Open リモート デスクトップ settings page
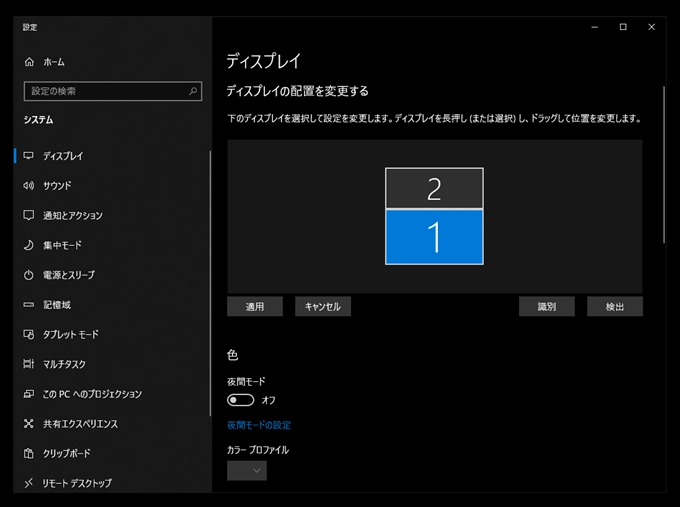Screen dimensions: 680x507 coord(76,483)
